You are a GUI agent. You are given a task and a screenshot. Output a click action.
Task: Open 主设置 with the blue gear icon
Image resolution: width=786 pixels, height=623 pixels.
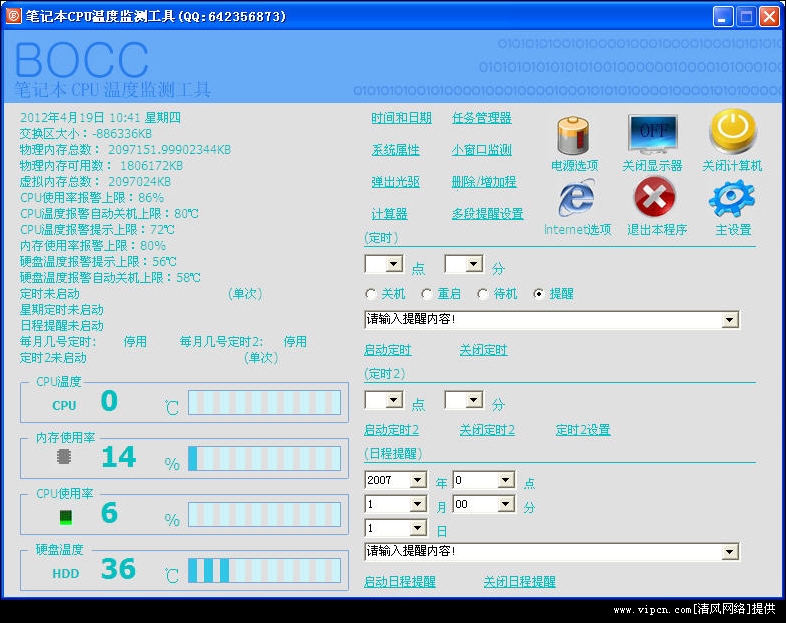[732, 198]
